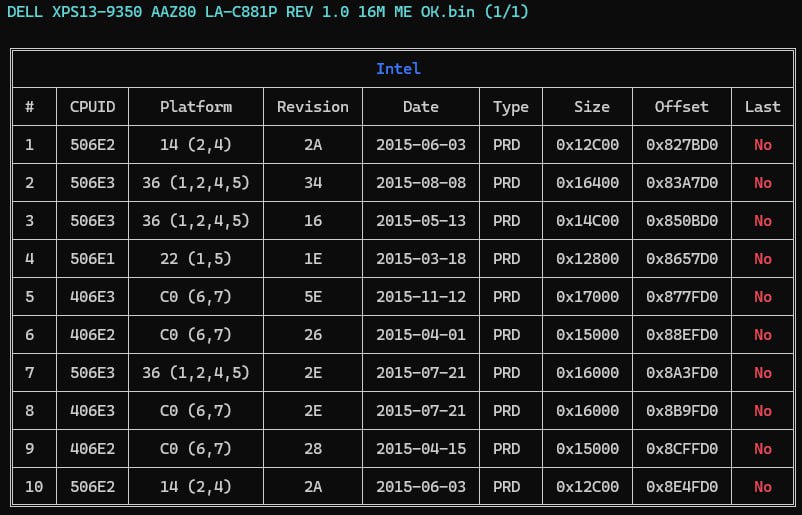Click the red No in row 6
This screenshot has width=802, height=515.
point(763,335)
